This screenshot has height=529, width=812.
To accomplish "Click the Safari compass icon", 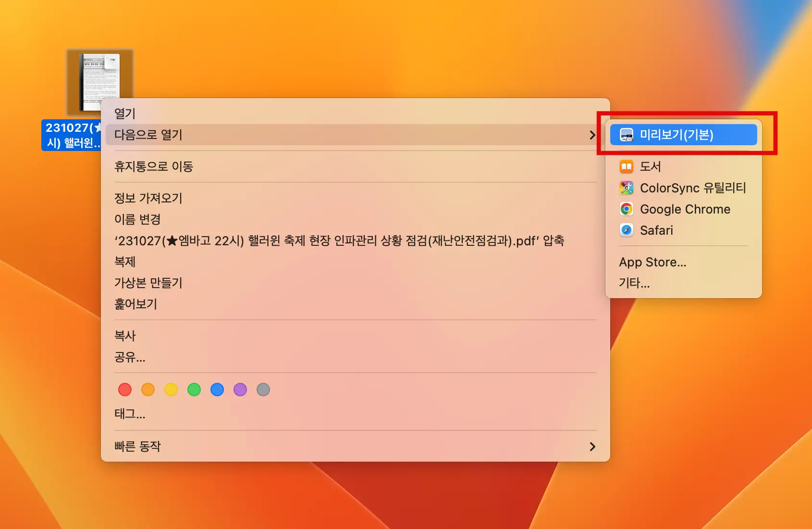I will point(627,230).
